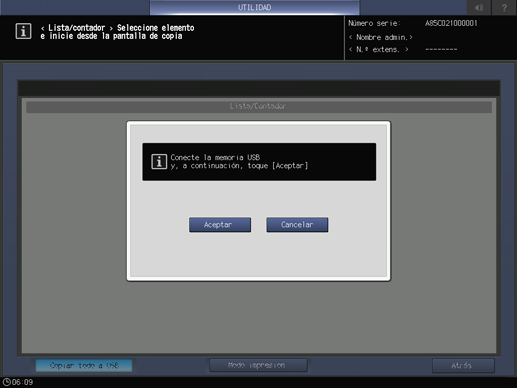The height and width of the screenshot is (388, 517).
Task: Click the N.º extens. label
Action: pos(378,49)
